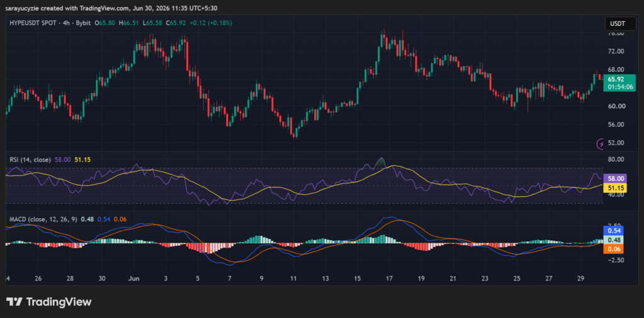Click the yellow 51.15 RSI axis label

(x=616, y=187)
